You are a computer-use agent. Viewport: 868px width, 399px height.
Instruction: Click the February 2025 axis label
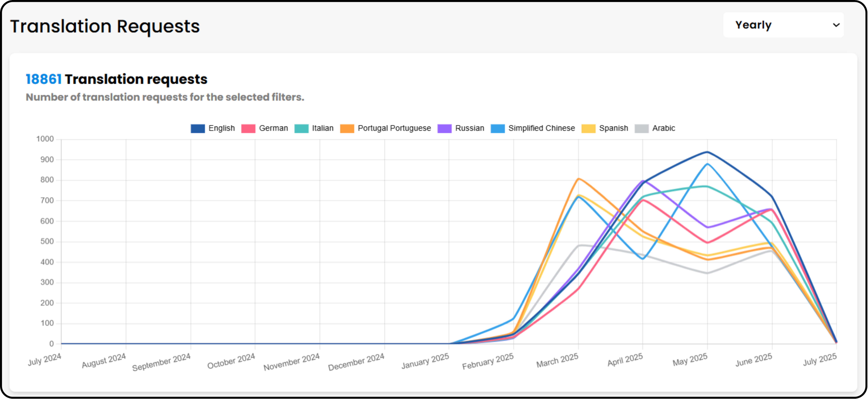(x=488, y=361)
